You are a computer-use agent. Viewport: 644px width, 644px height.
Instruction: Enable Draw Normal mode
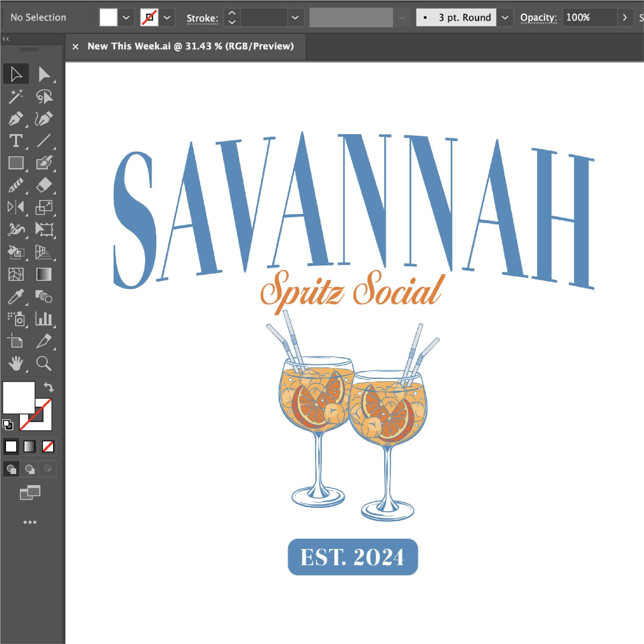(11, 469)
